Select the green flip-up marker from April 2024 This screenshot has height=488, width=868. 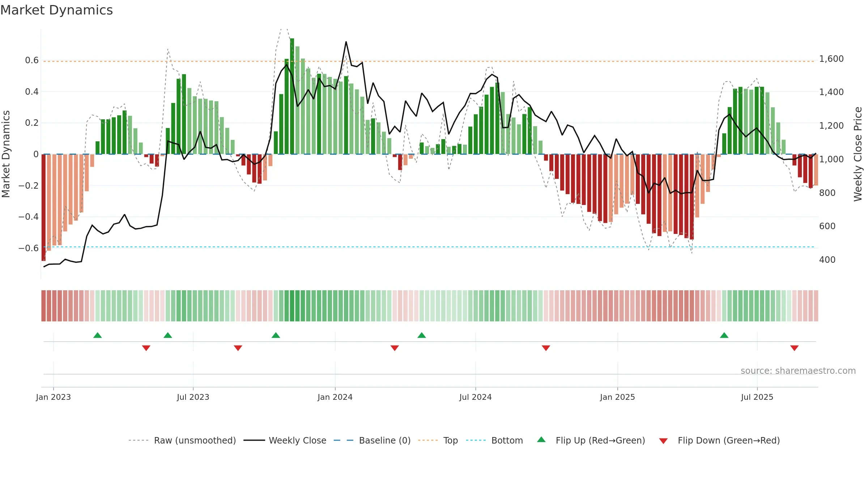(422, 335)
